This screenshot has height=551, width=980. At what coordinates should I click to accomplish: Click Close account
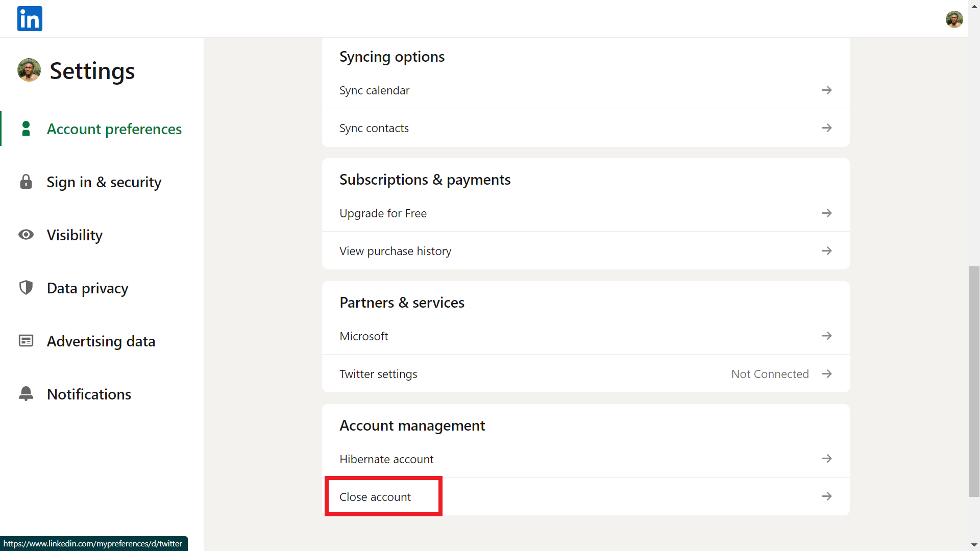coord(375,496)
